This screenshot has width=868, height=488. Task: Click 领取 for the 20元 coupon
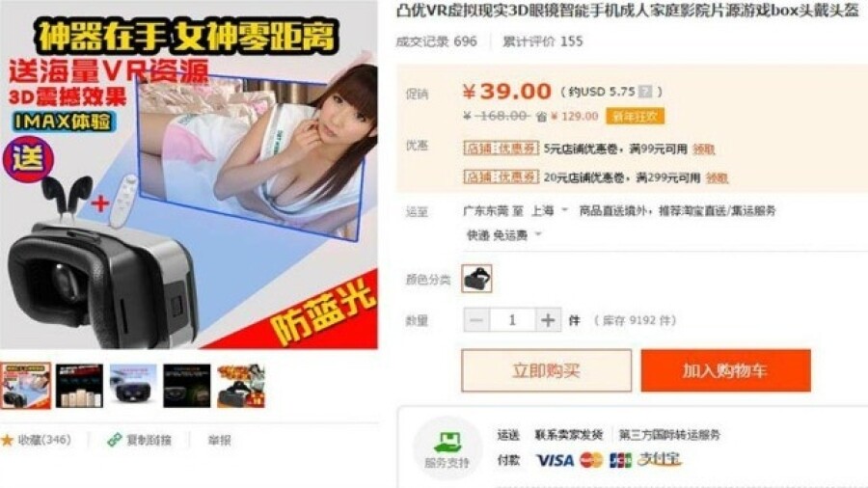717,177
